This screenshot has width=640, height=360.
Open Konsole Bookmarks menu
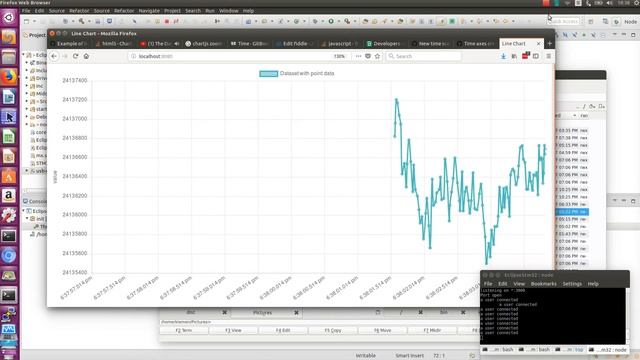[543, 284]
